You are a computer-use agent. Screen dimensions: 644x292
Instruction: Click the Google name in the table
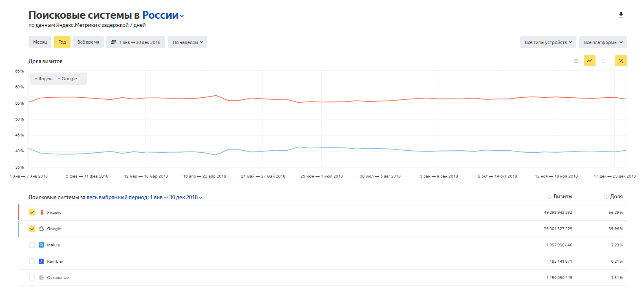tap(54, 229)
